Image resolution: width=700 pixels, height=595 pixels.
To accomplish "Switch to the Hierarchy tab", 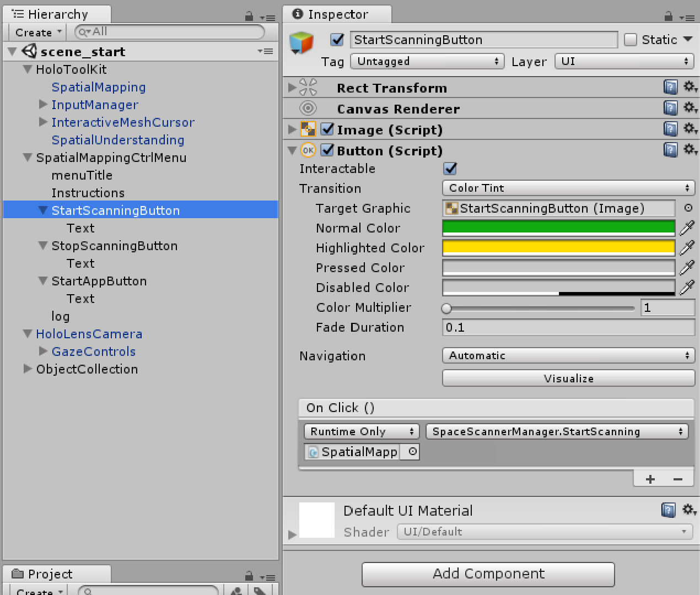I will click(x=57, y=14).
